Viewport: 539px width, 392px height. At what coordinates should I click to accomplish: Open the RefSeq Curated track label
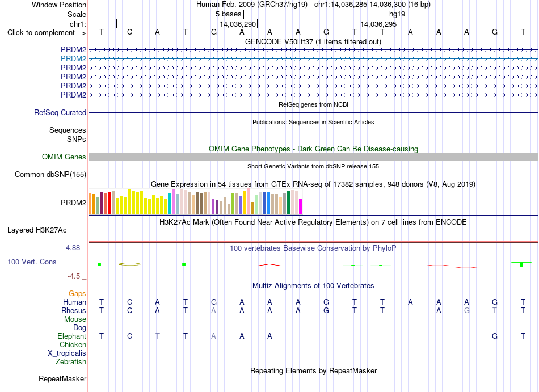pyautogui.click(x=60, y=113)
